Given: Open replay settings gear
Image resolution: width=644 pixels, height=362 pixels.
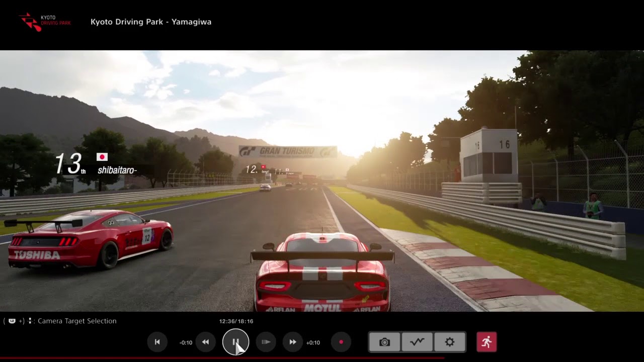Looking at the screenshot, I should click(450, 342).
